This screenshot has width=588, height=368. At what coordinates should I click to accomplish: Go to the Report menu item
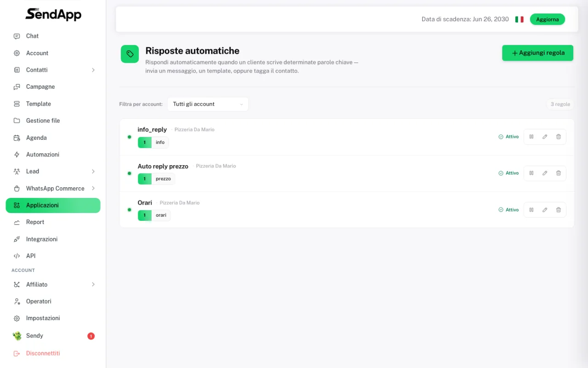point(53,222)
